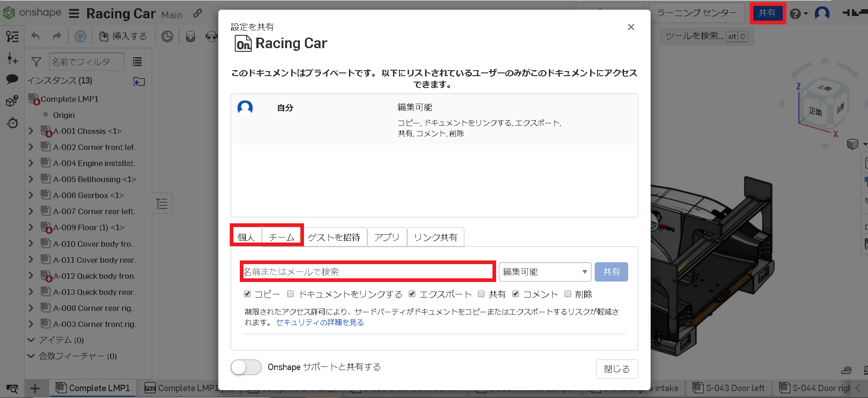868x398 pixels.
Task: Select A-010 Cover body front item
Action: 95,244
